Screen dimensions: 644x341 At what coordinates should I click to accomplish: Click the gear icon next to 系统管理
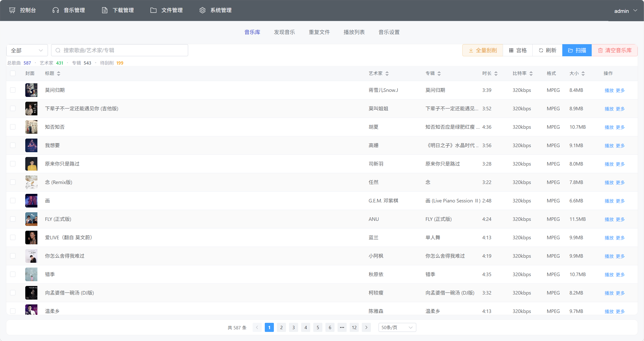click(x=202, y=10)
